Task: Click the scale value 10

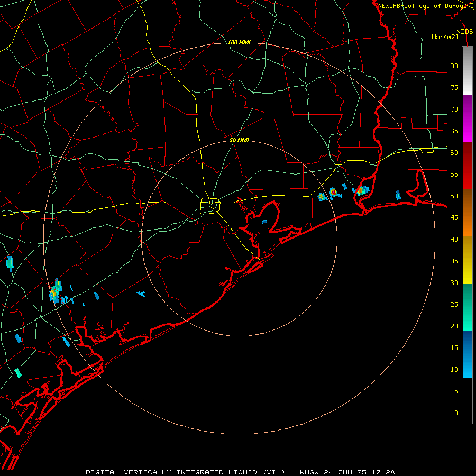Action: click(x=454, y=370)
